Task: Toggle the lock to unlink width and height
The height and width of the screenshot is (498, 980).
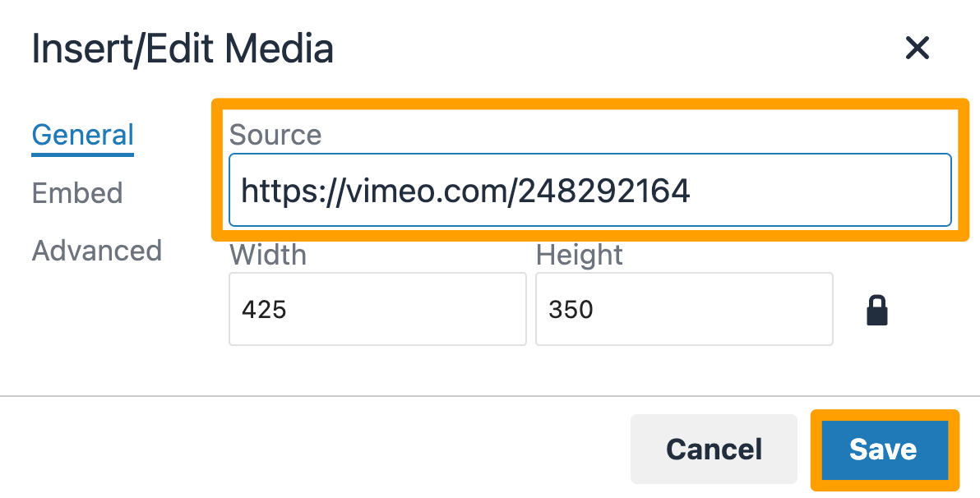Action: coord(876,309)
